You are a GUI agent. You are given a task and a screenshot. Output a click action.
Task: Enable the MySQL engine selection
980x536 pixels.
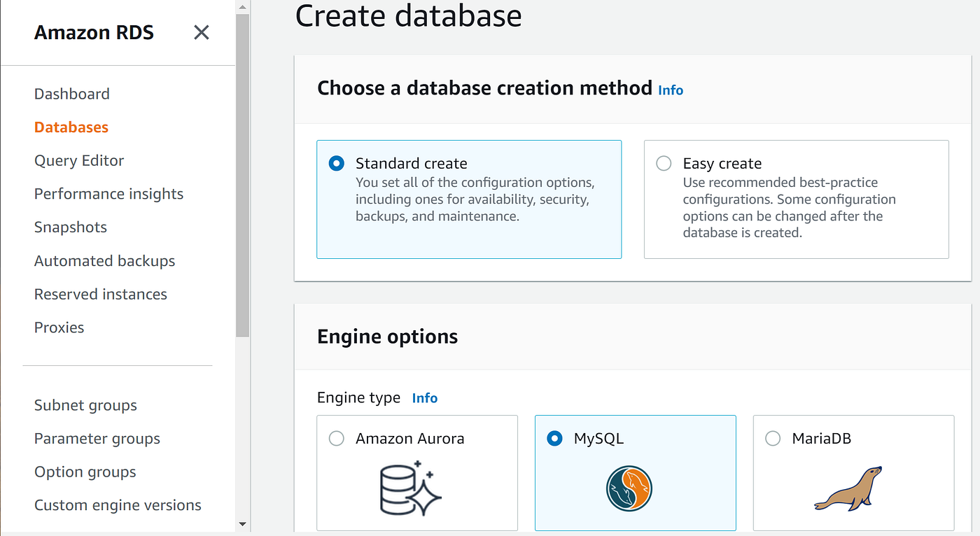click(x=554, y=438)
